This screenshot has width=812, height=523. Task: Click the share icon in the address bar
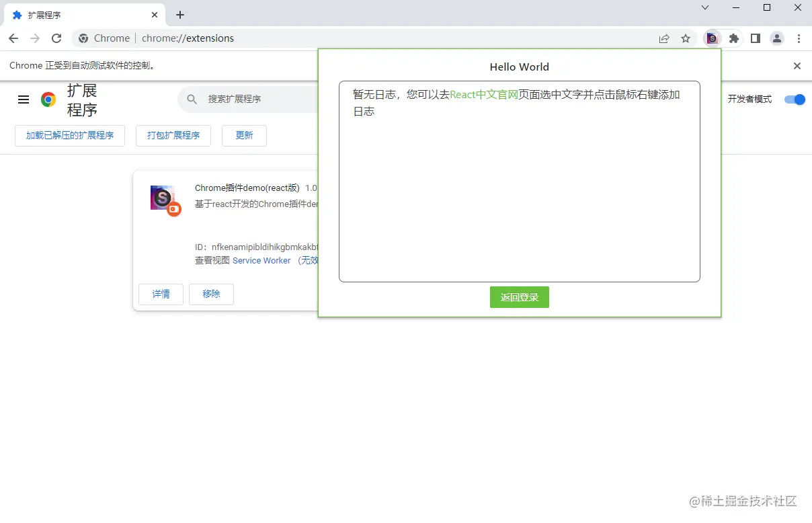pos(664,38)
